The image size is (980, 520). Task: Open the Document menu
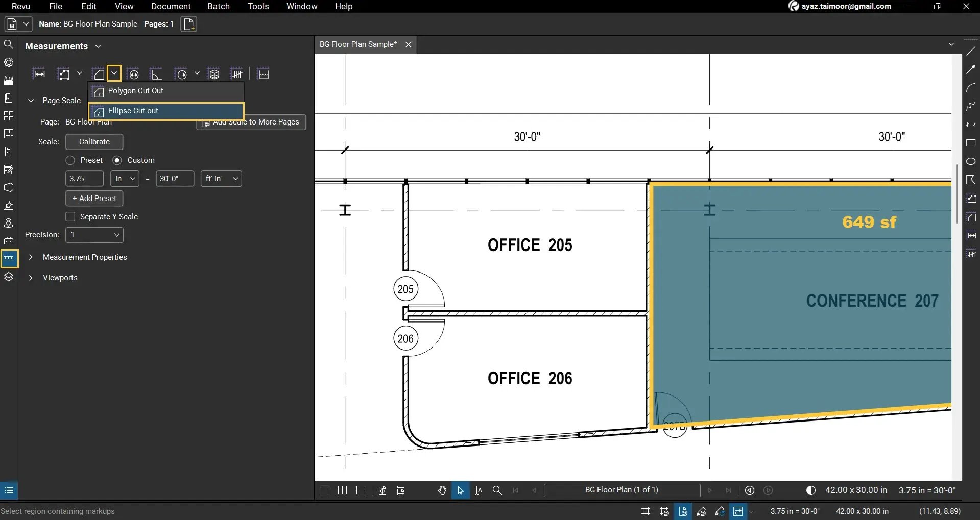coord(171,6)
